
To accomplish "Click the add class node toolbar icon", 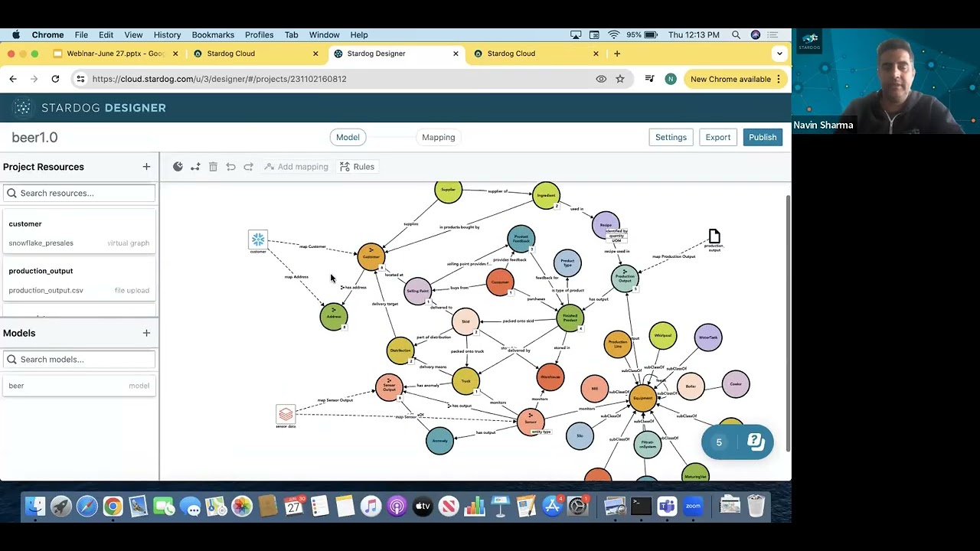I will pyautogui.click(x=178, y=167).
